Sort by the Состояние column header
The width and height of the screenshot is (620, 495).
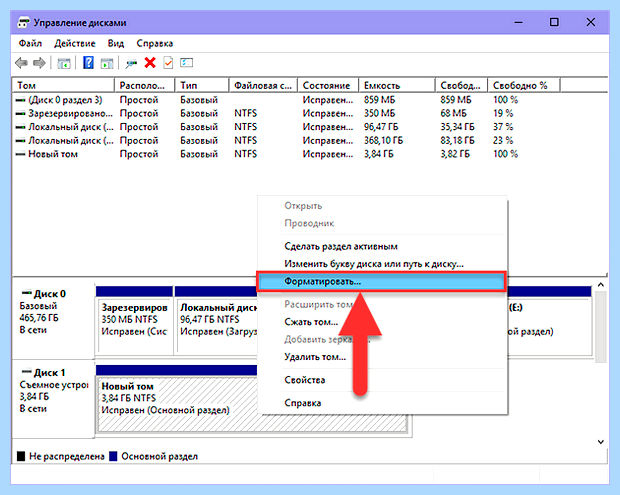(328, 85)
